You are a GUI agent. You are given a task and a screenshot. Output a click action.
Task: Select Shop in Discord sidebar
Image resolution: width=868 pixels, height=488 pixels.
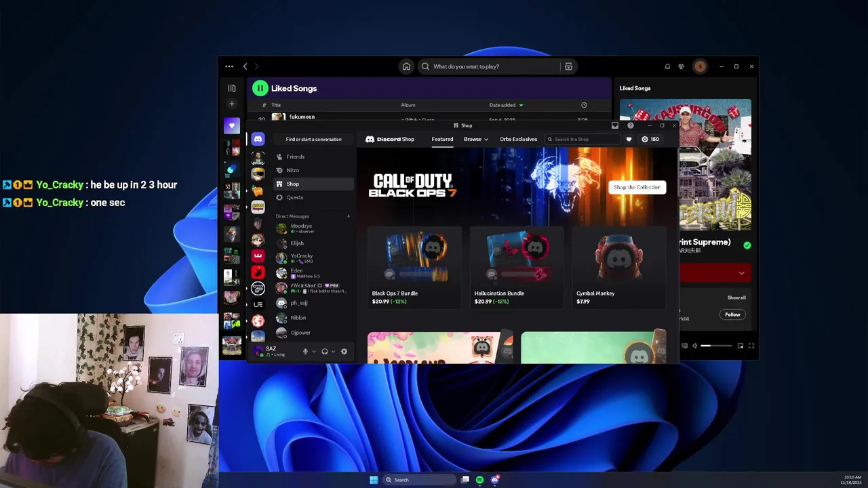click(314, 184)
